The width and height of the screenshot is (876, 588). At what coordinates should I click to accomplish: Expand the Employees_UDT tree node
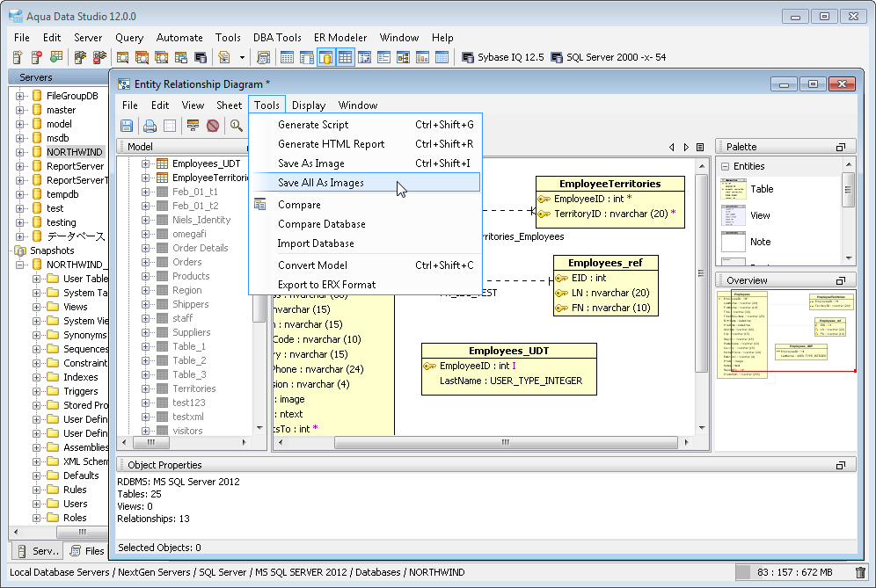pyautogui.click(x=146, y=163)
